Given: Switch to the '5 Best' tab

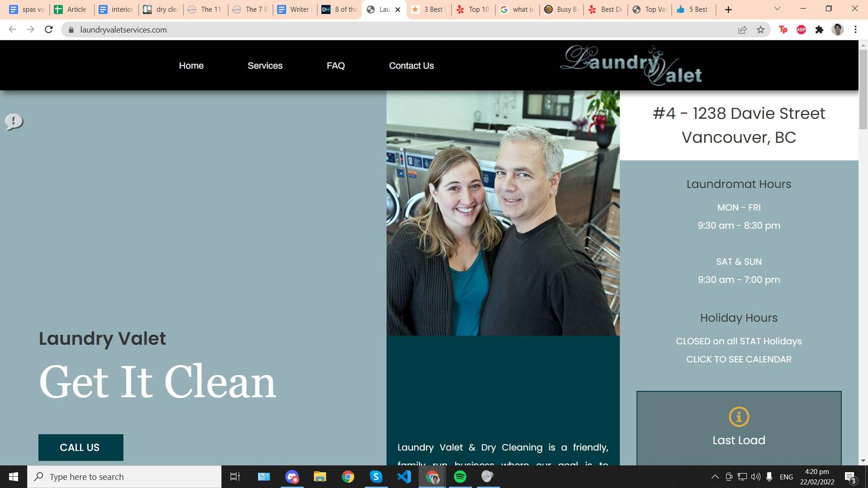Looking at the screenshot, I should (x=694, y=9).
